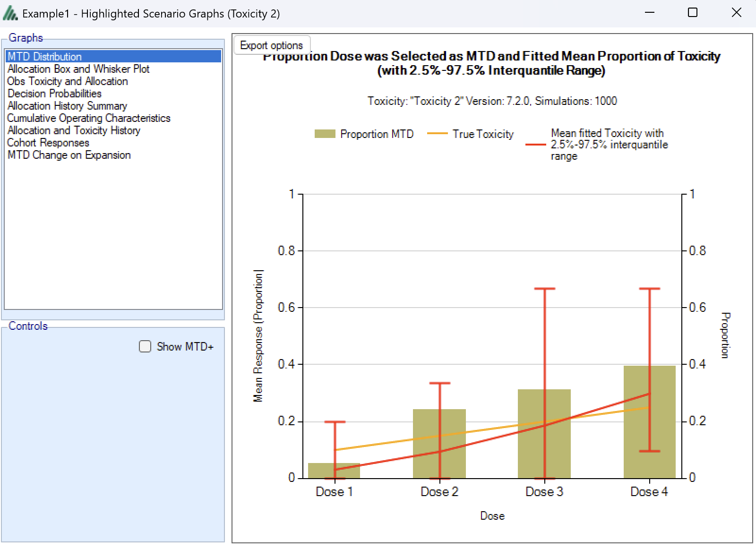Open the Cohort Responses graph
The image size is (756, 549).
(x=48, y=143)
